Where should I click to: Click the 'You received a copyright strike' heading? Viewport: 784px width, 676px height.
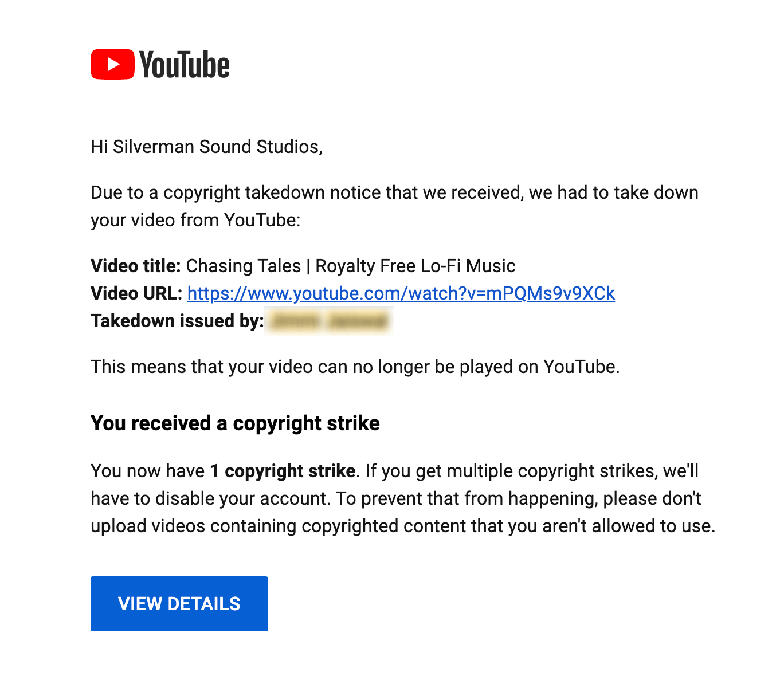click(x=235, y=423)
